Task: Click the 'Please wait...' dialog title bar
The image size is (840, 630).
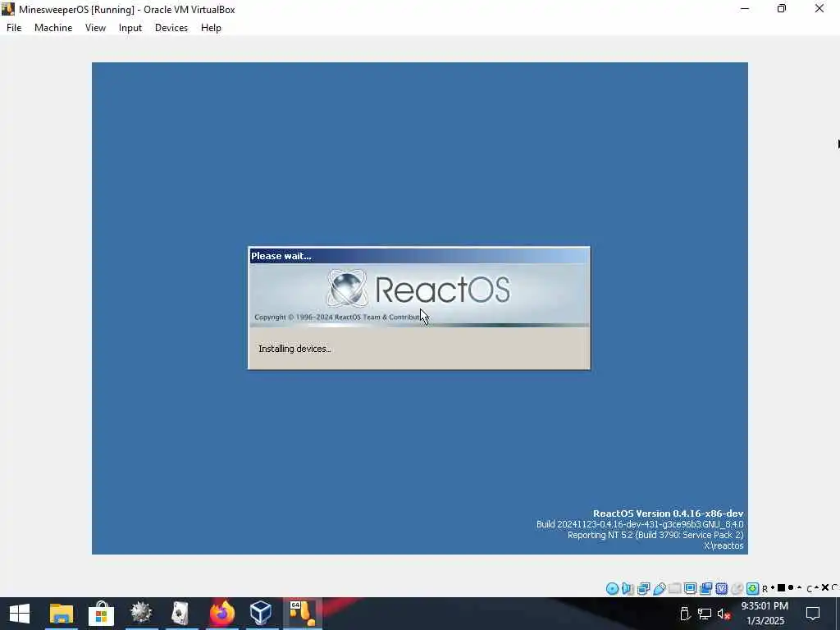Action: 419,256
